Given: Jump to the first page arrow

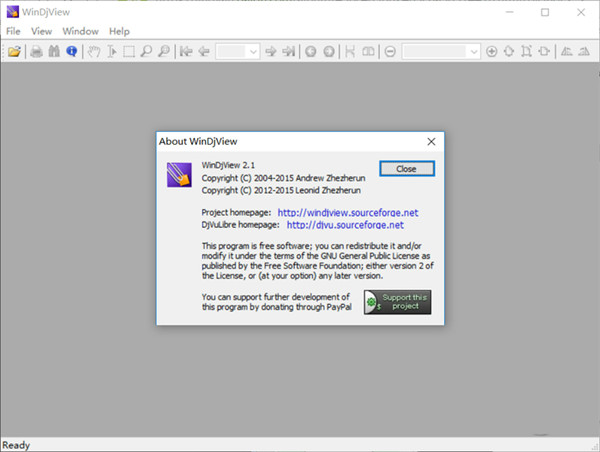Looking at the screenshot, I should [185, 51].
